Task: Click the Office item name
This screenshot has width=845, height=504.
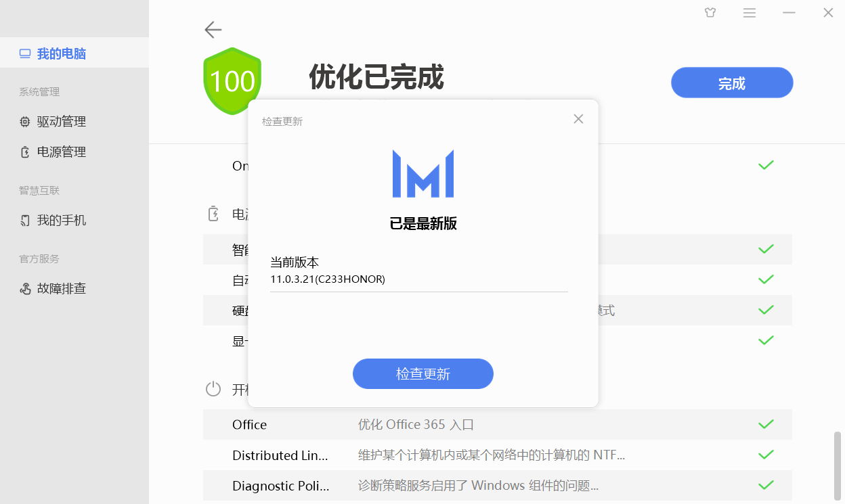Action: tap(250, 425)
